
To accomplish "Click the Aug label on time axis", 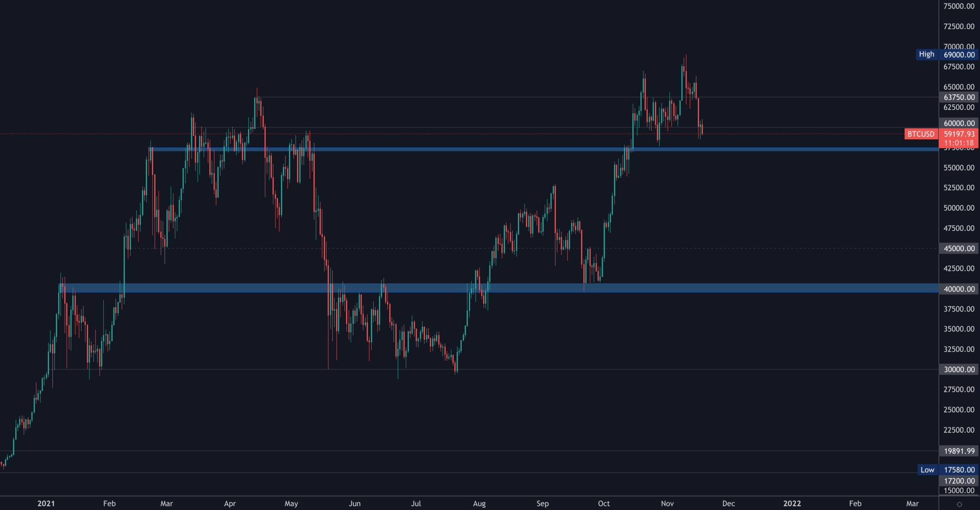I will [x=479, y=504].
